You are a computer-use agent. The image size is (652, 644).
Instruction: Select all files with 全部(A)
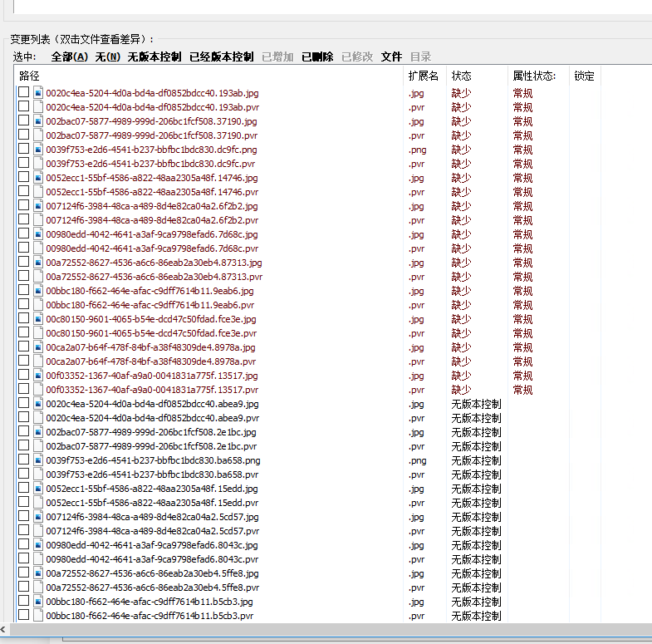point(70,57)
